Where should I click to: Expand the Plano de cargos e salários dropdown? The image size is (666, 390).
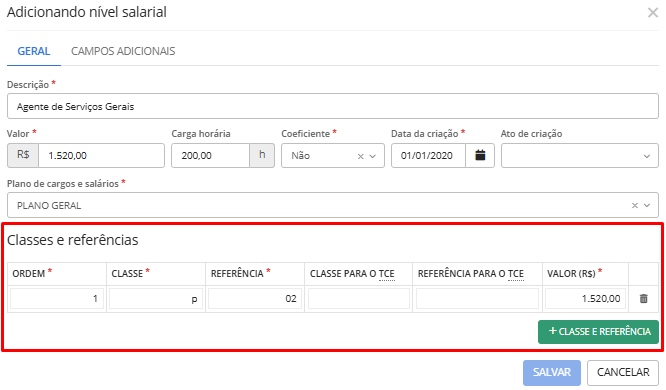pos(647,206)
